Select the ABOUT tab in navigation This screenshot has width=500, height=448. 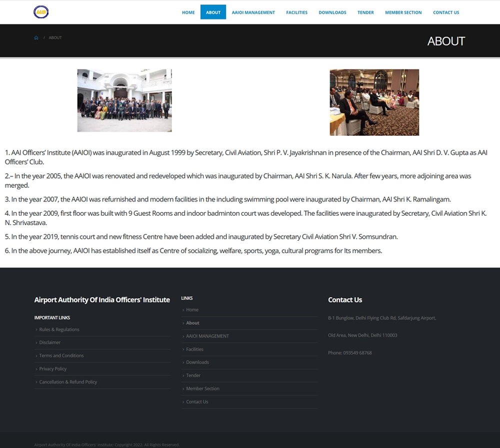pyautogui.click(x=213, y=12)
